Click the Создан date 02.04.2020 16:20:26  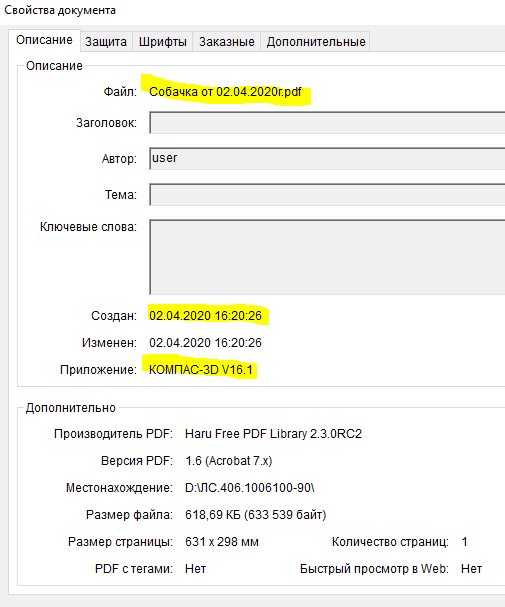coord(205,316)
